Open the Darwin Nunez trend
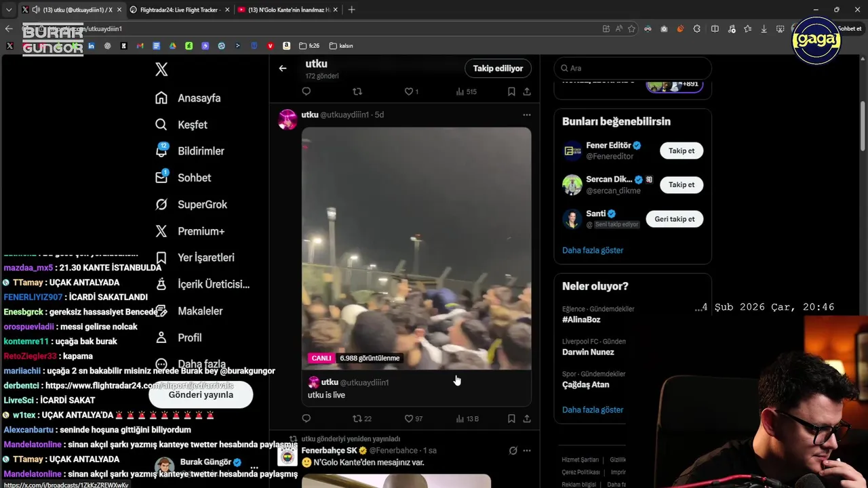The width and height of the screenshot is (868, 488). coord(588,352)
